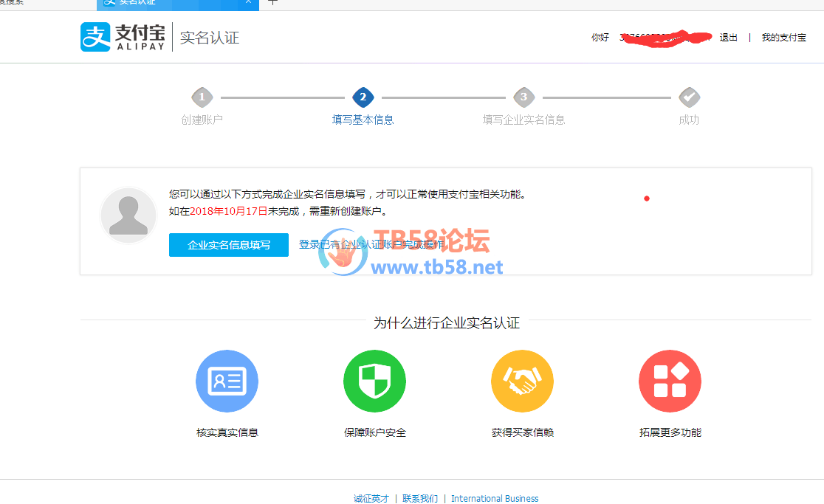Click the 核实真实信息 caption
The image size is (824, 504).
(x=227, y=432)
